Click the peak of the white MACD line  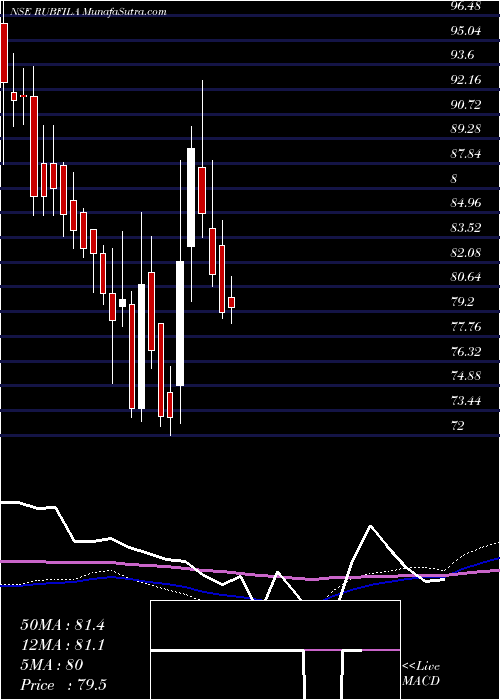pyautogui.click(x=370, y=526)
